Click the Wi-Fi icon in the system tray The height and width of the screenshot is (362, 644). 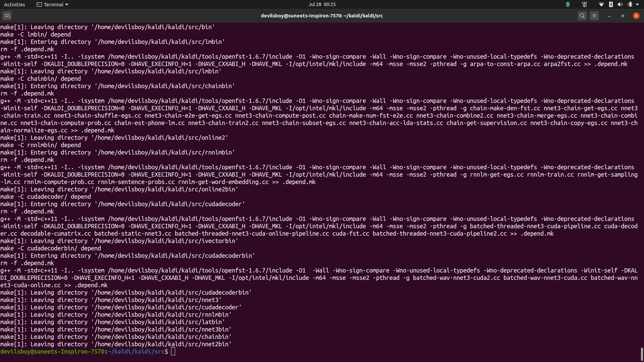coord(601,4)
